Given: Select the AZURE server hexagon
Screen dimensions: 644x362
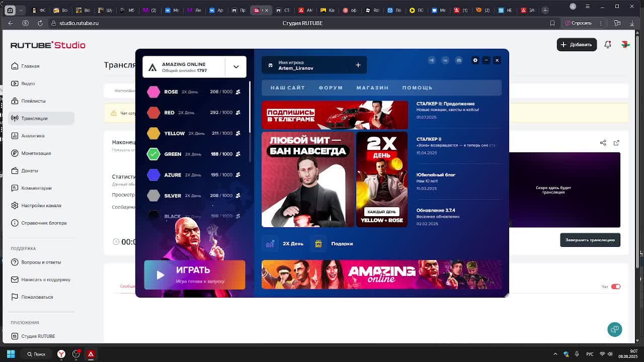Looking at the screenshot, I should (x=153, y=175).
